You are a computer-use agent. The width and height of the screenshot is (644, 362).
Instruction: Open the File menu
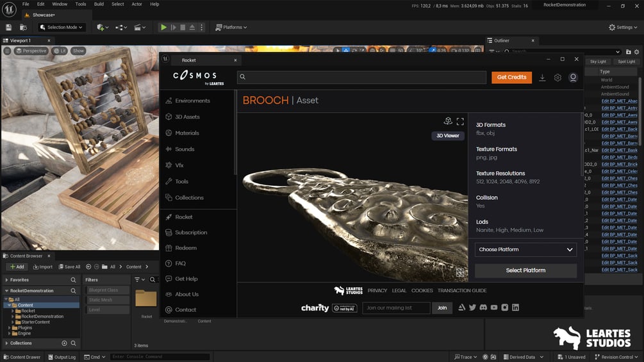[x=26, y=4]
